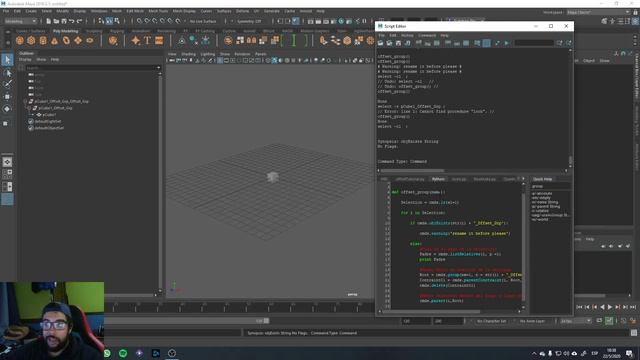Open the No Character Set dropdown
This screenshot has width=640, height=360.
[492, 321]
